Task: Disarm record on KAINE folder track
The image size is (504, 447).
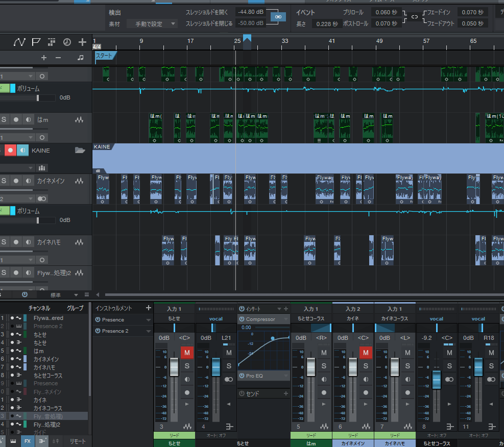Action: [10, 151]
